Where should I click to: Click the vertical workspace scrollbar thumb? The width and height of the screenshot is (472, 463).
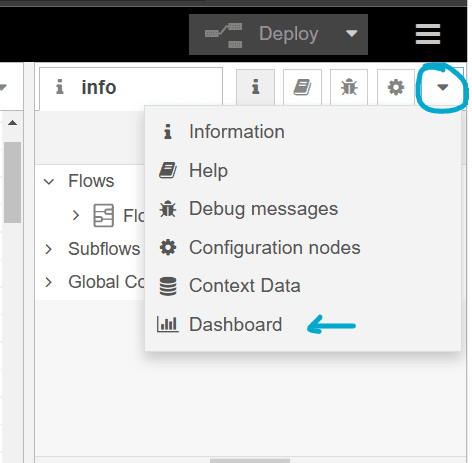[x=13, y=182]
